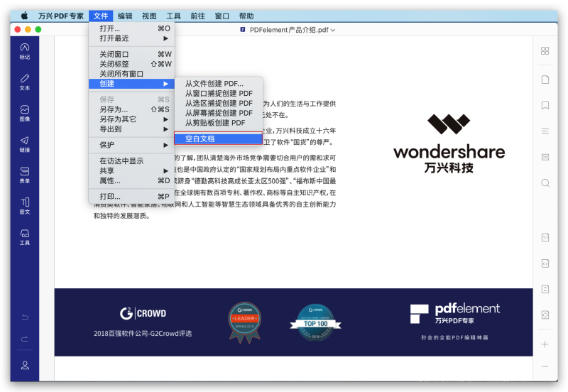
Task: Expand the 保护 submenu
Action: click(132, 145)
